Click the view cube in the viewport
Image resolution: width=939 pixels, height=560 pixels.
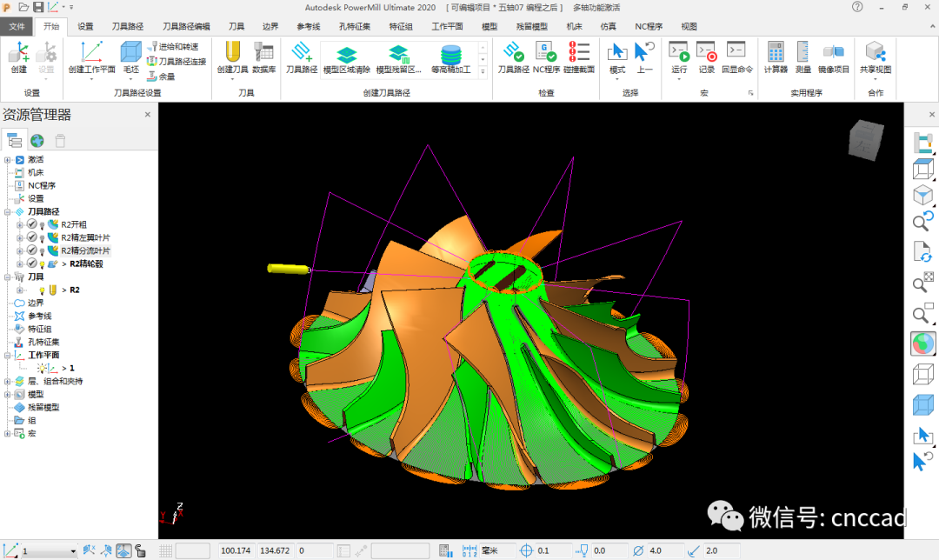866,139
